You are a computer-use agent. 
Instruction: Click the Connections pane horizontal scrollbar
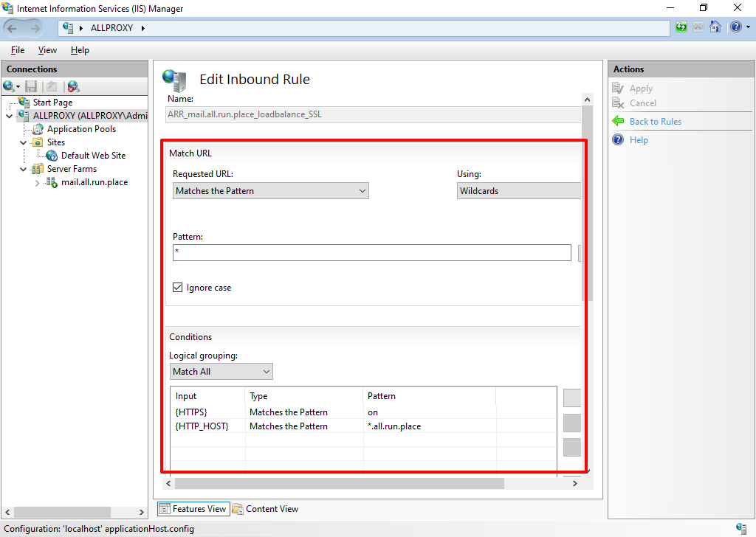[x=62, y=512]
